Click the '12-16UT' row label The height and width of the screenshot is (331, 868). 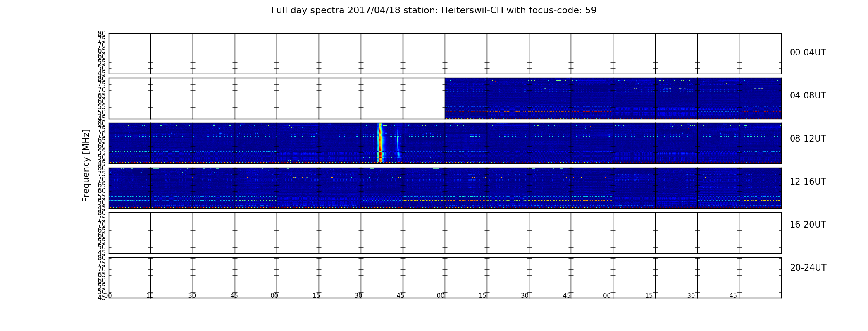pos(808,182)
